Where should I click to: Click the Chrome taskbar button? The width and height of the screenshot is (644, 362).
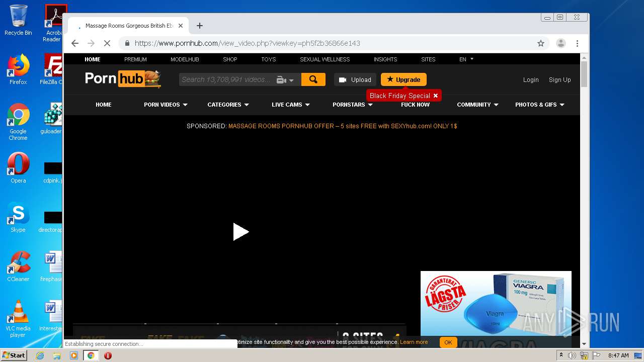[x=91, y=355]
